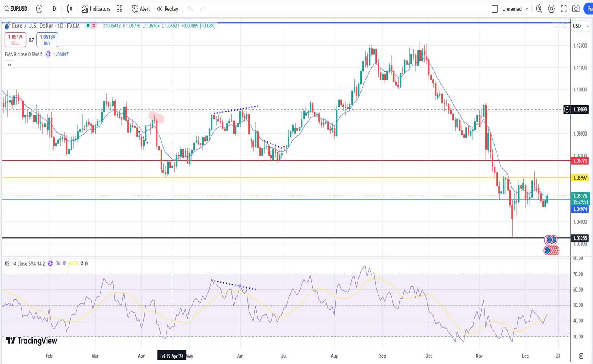Open Quick Search lightning icon
593x364 pixels.
click(x=538, y=9)
